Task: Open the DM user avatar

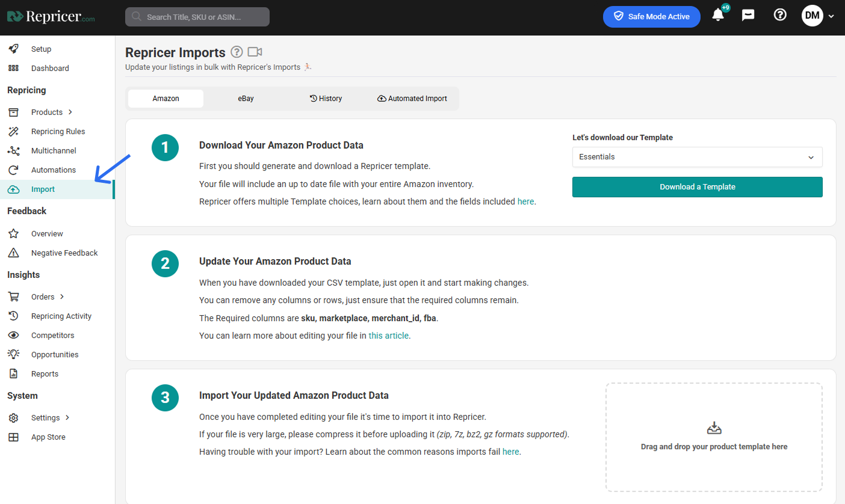Action: (x=812, y=16)
